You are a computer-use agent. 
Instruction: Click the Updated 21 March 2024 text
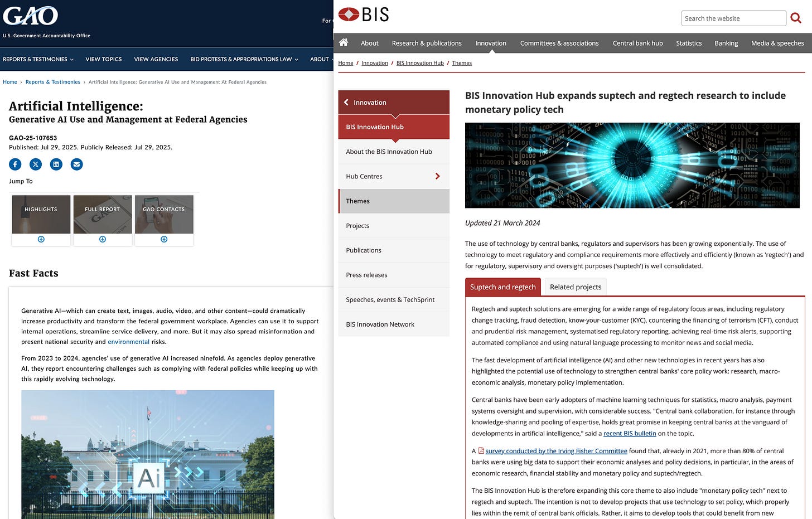(x=502, y=223)
